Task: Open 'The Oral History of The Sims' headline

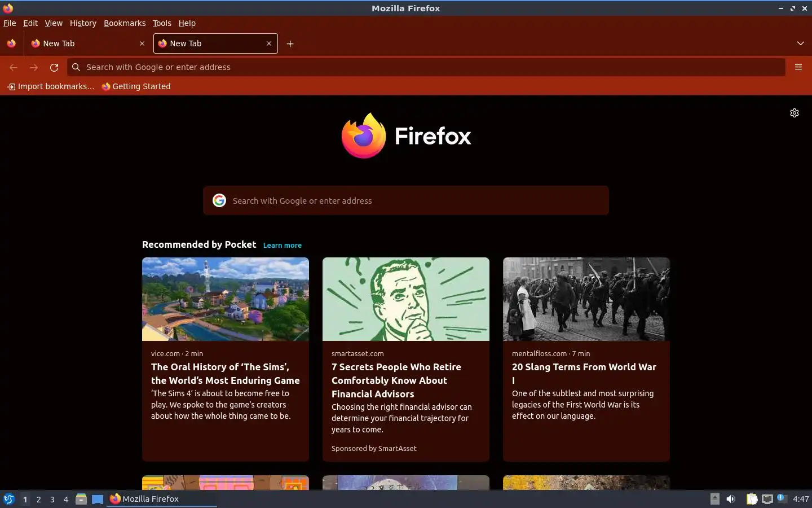Action: pos(226,374)
